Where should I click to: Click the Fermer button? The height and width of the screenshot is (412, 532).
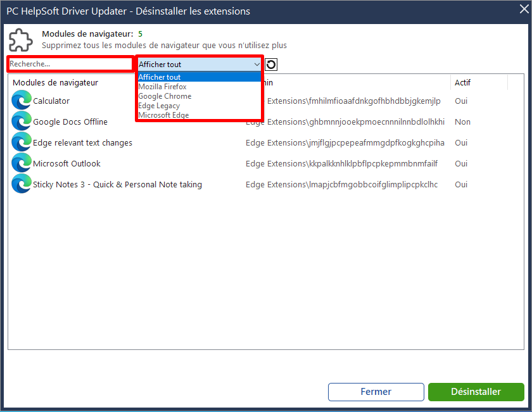pyautogui.click(x=376, y=392)
